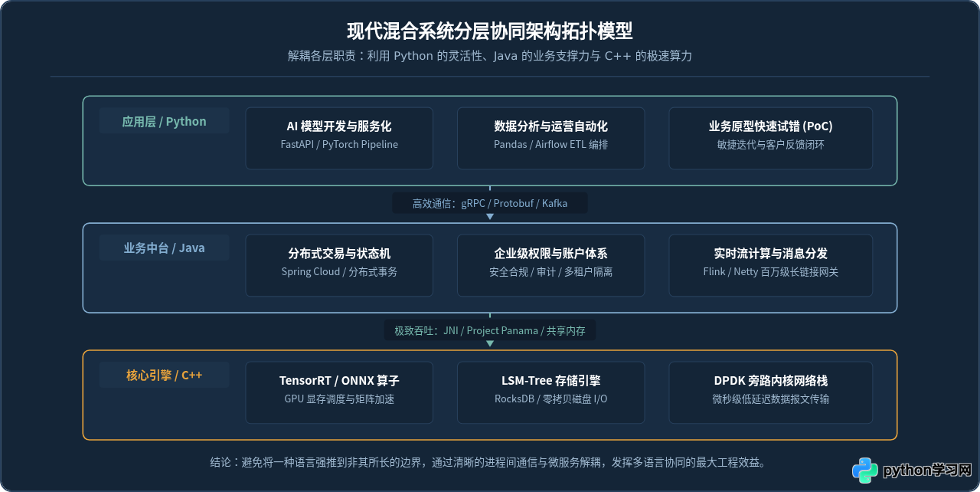Screen dimensions: 980x492
Task: Click the 分布式交易与状态机 card title
Action: (x=339, y=254)
